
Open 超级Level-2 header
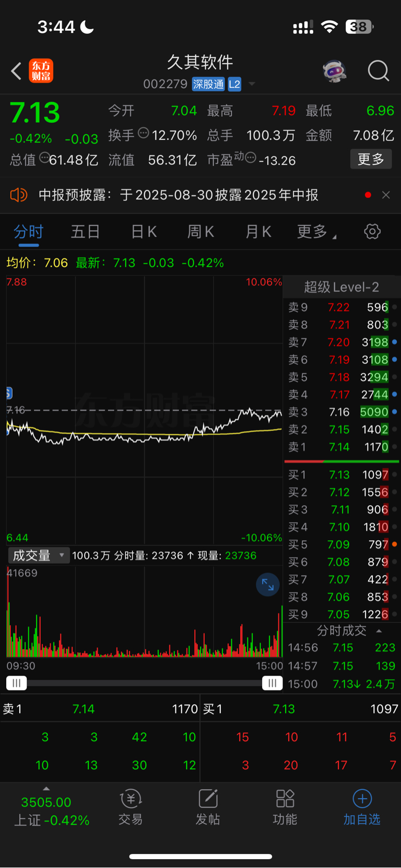[x=341, y=287]
